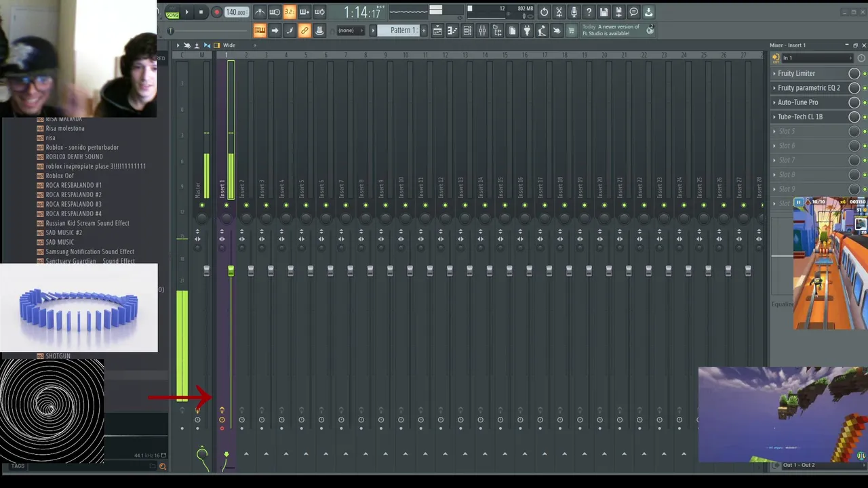Expand the Auto-Tune Pro slot arrow
868x488 pixels.
774,102
